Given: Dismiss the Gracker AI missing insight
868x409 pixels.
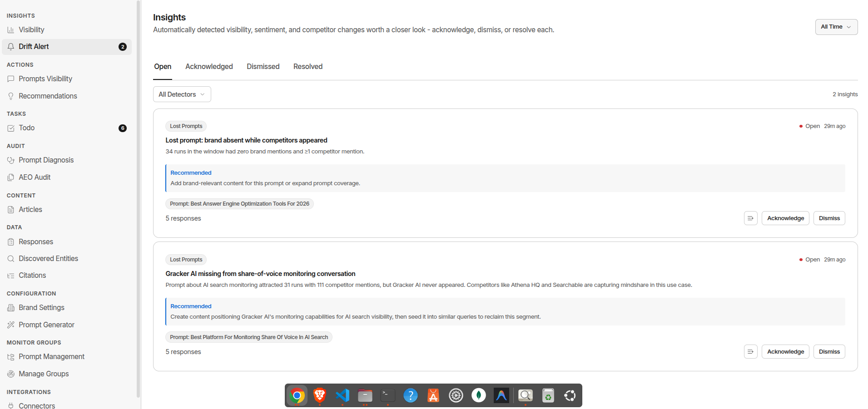Looking at the screenshot, I should click(x=829, y=352).
